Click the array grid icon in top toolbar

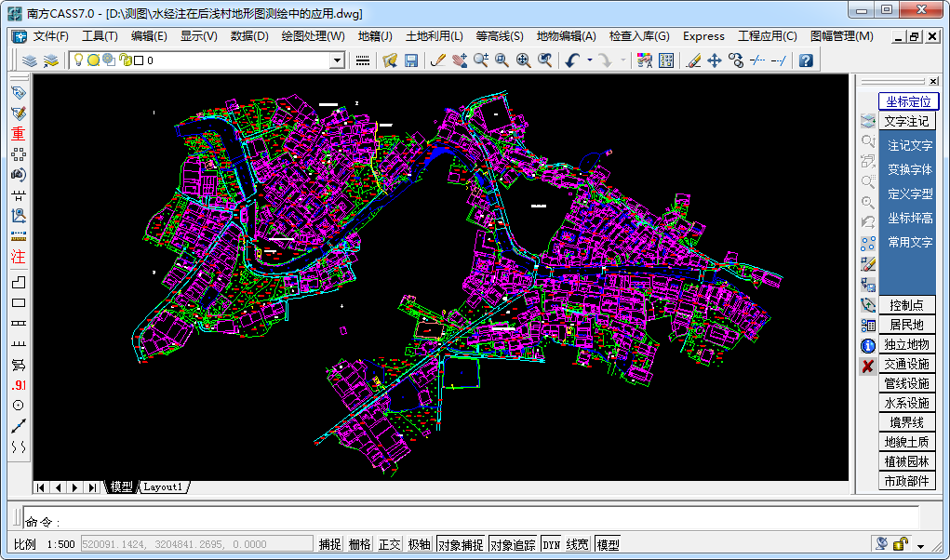coord(666,60)
